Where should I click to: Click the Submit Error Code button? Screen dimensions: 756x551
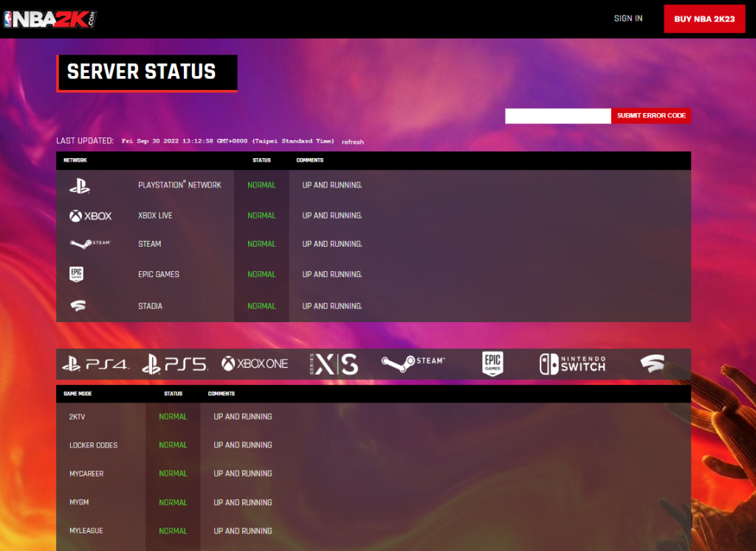point(651,116)
